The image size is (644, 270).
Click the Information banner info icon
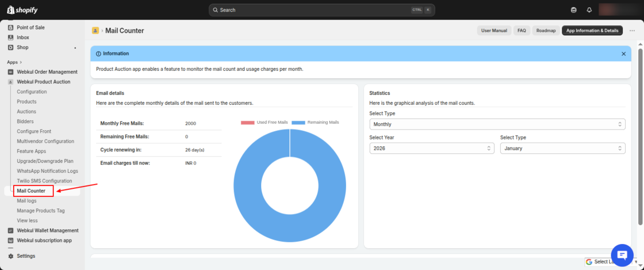tap(98, 54)
